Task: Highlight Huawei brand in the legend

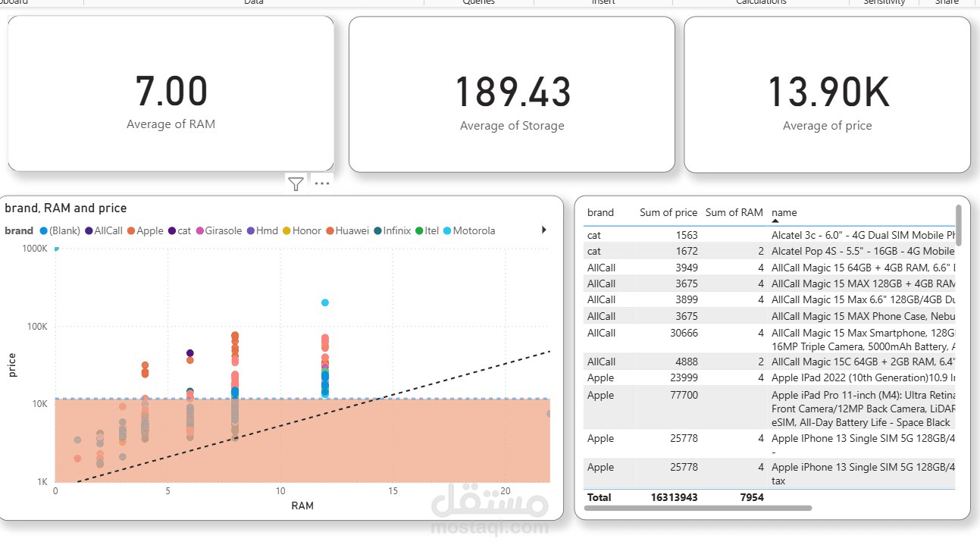Action: (x=348, y=230)
